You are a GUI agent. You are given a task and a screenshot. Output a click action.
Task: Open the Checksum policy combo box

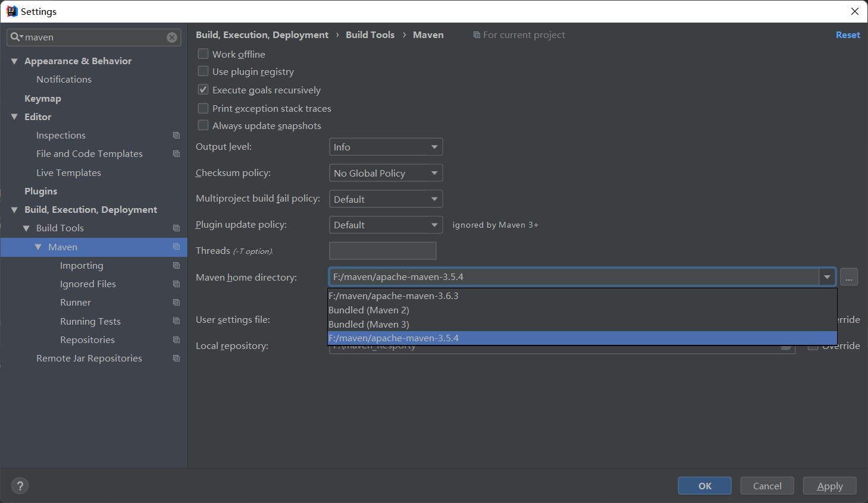pos(386,173)
